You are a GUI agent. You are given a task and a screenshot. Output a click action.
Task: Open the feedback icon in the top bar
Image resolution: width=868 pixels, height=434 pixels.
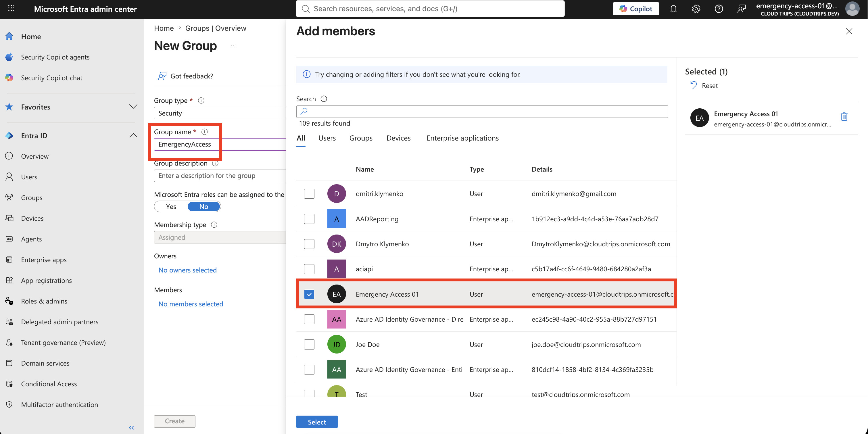coord(741,9)
